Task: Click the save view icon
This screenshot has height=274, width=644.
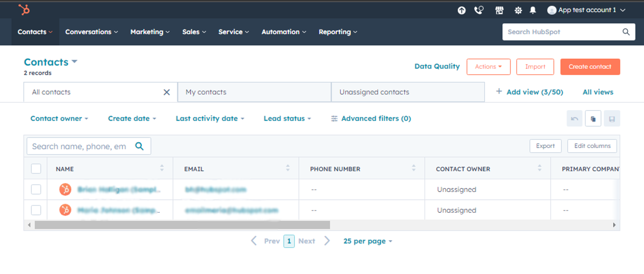Action: (612, 119)
